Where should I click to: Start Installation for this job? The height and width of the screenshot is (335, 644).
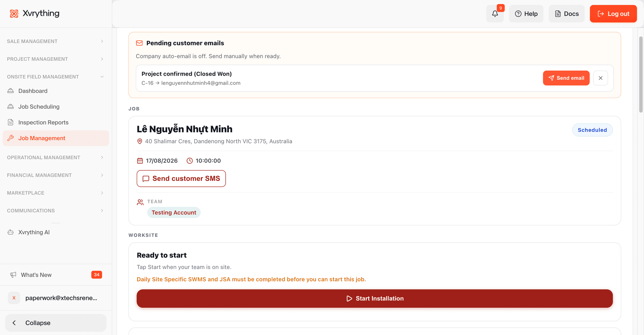(x=375, y=298)
